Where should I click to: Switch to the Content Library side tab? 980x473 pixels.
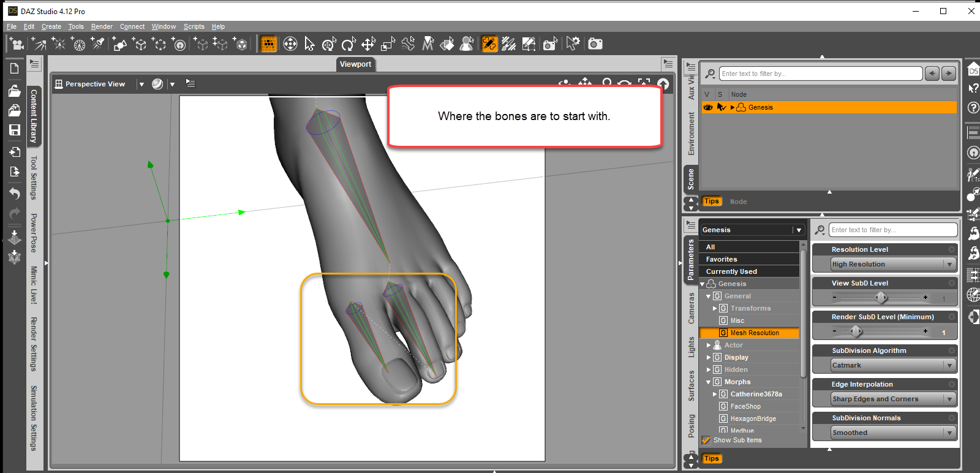[x=34, y=116]
